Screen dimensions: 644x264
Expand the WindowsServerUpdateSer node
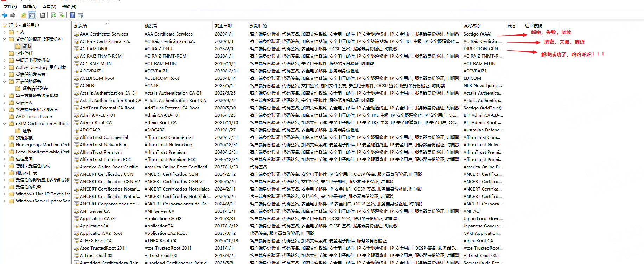pyautogui.click(x=5, y=201)
